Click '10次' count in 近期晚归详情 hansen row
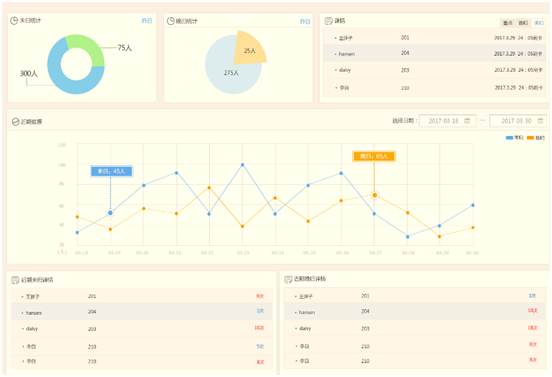Image resolution: width=552 pixels, height=377 pixels. (532, 310)
